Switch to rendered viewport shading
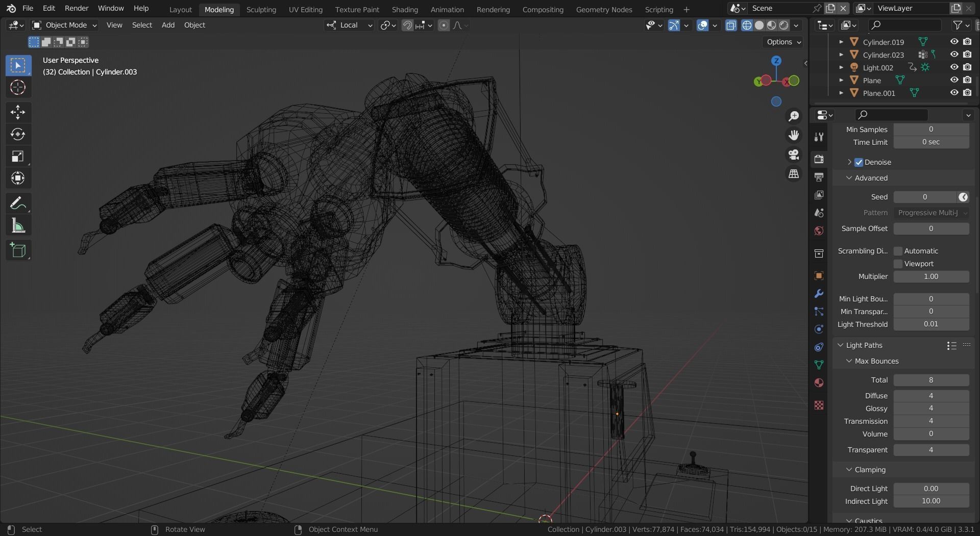The image size is (980, 536). (784, 25)
